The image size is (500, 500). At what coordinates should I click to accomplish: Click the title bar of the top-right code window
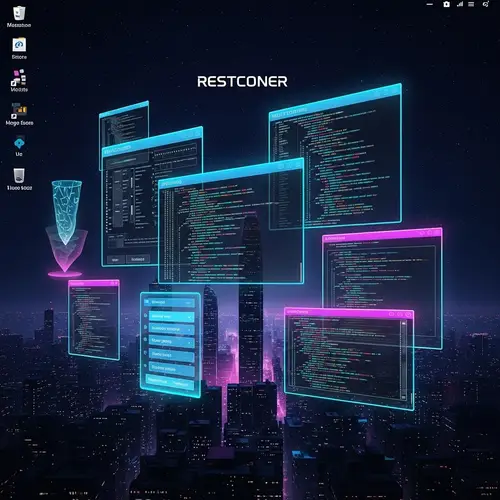pyautogui.click(x=335, y=102)
